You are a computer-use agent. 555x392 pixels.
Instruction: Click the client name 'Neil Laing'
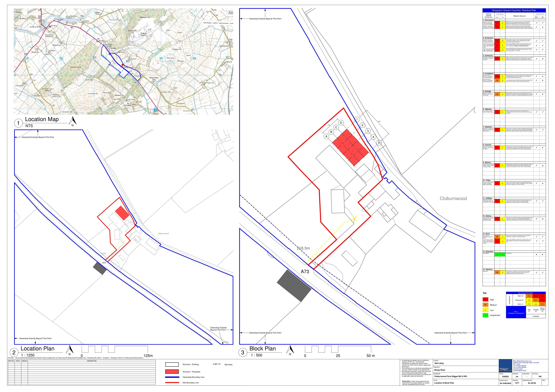tap(439, 363)
